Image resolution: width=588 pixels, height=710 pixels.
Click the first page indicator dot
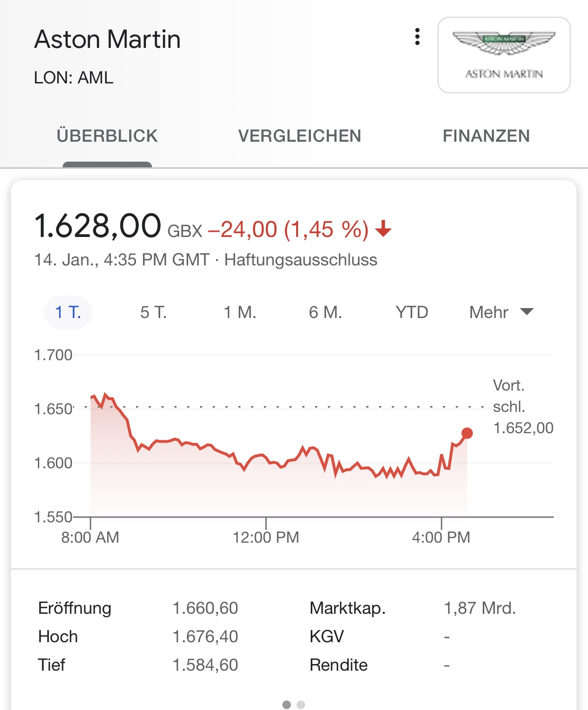point(286,705)
